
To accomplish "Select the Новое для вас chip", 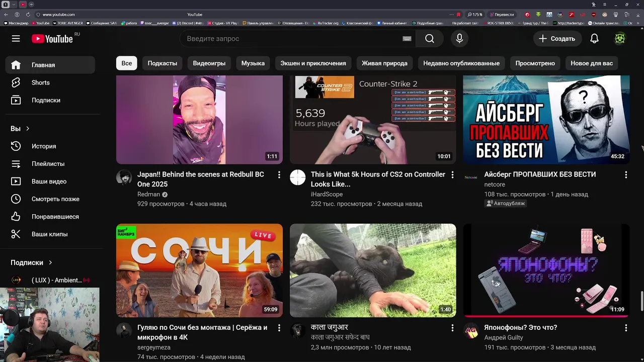I will tap(592, 63).
